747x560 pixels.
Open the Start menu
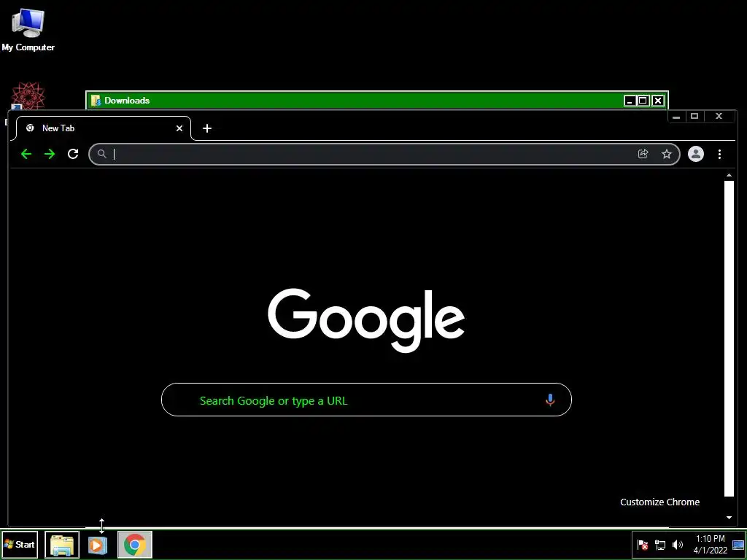(20, 544)
